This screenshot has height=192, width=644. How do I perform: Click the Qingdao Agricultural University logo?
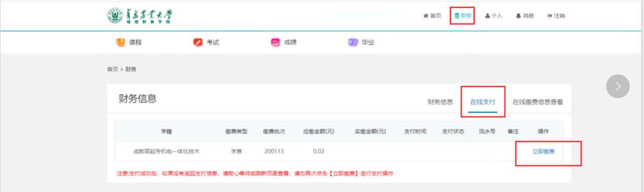[139, 16]
